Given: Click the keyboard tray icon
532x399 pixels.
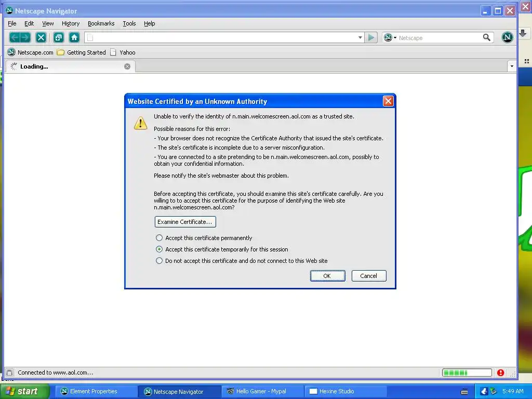Looking at the screenshot, I should point(464,392).
